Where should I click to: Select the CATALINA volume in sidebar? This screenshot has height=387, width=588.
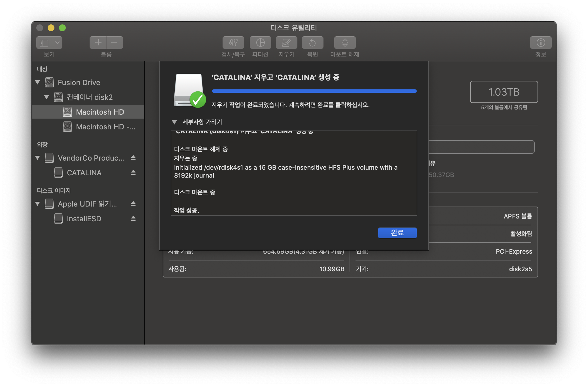84,173
